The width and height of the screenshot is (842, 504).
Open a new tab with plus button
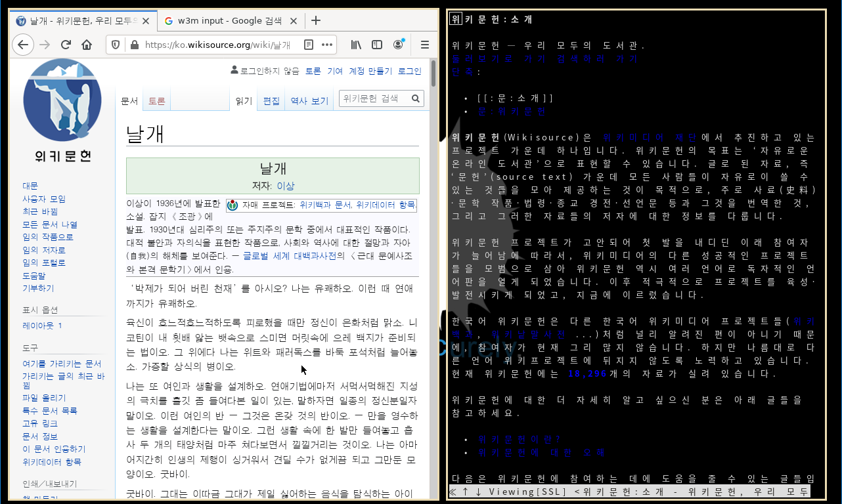(316, 20)
